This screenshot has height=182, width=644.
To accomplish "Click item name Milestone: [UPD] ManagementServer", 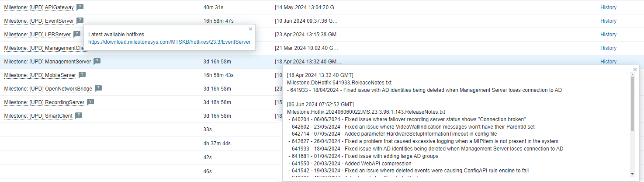I will pyautogui.click(x=48, y=62).
